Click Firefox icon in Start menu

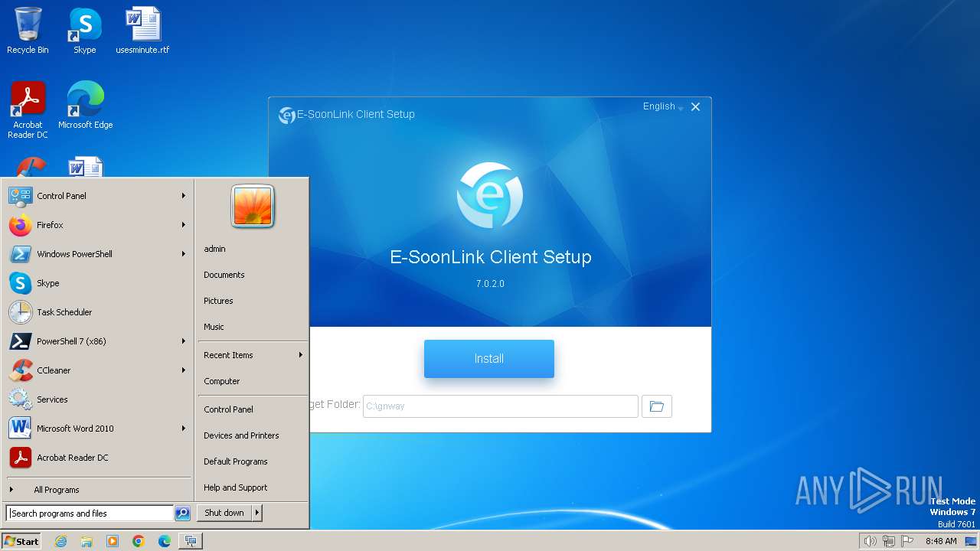[21, 225]
